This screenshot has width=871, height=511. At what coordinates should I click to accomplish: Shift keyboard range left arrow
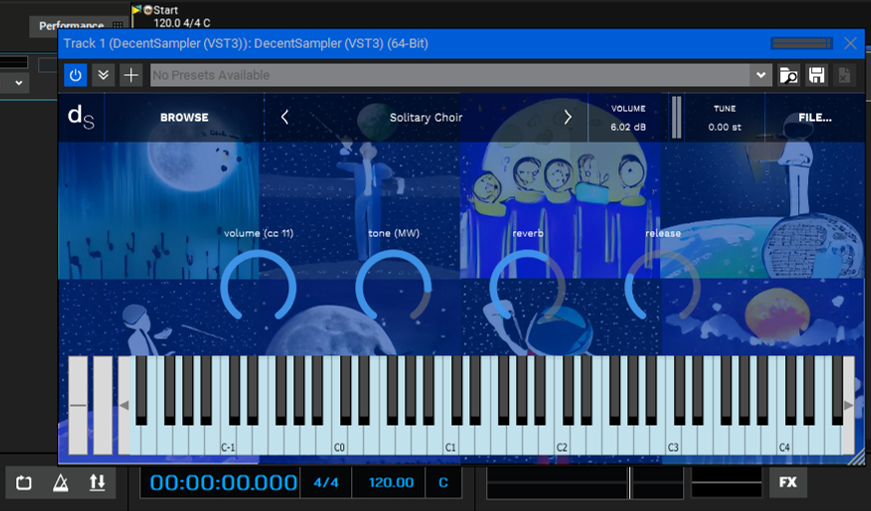[124, 405]
